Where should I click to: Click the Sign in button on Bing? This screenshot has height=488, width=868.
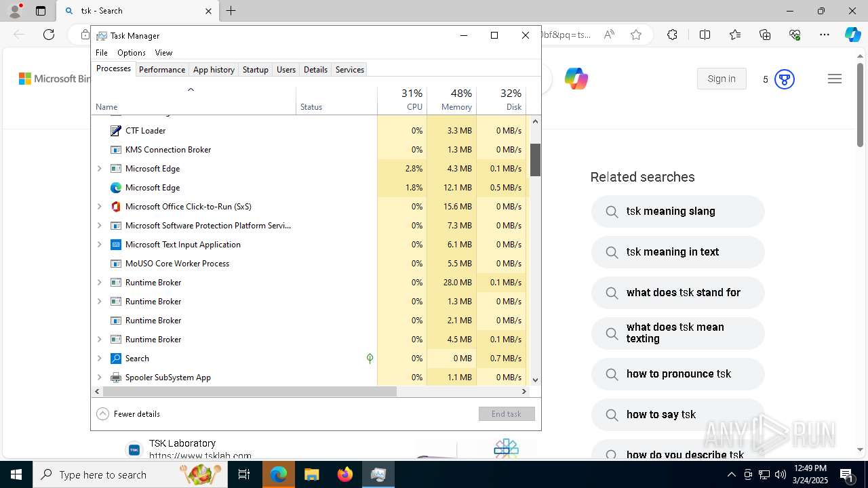click(722, 79)
